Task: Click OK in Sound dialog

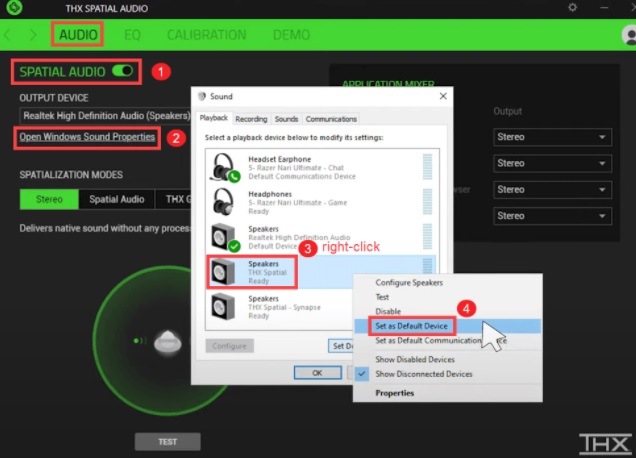Action: (318, 372)
